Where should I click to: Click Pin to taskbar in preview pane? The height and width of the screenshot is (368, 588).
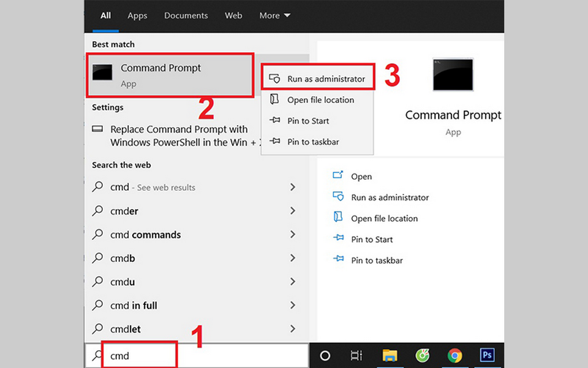point(377,261)
